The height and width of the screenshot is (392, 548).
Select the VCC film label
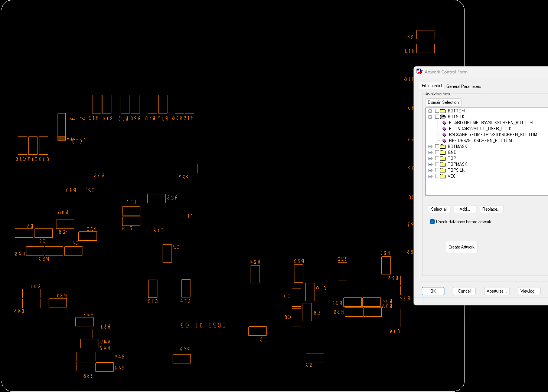coord(451,176)
